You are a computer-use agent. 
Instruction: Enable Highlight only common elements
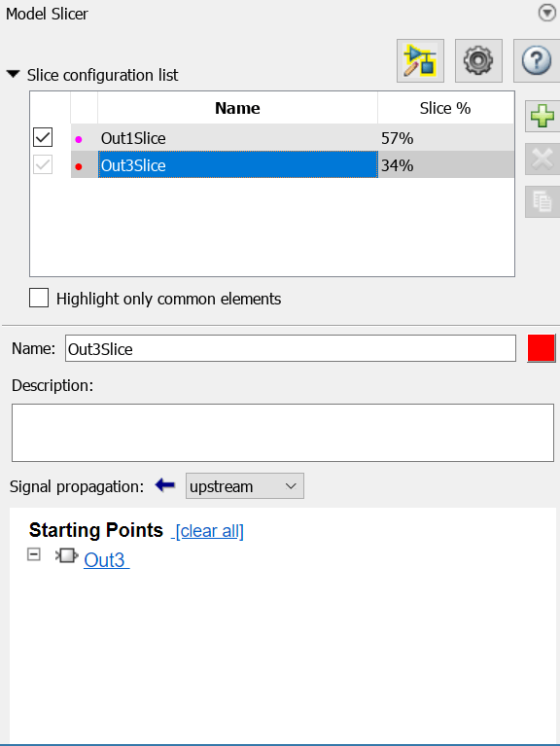pos(39,299)
